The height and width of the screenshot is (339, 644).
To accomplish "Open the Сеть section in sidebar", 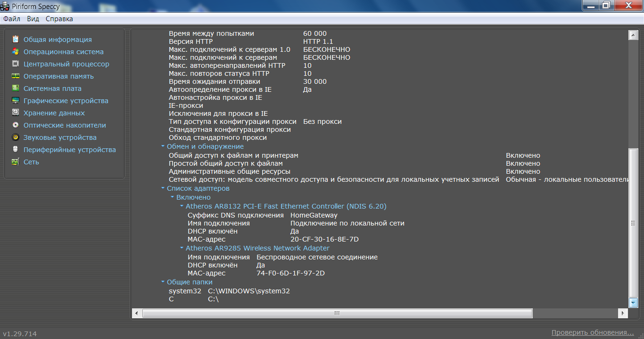I will point(31,162).
